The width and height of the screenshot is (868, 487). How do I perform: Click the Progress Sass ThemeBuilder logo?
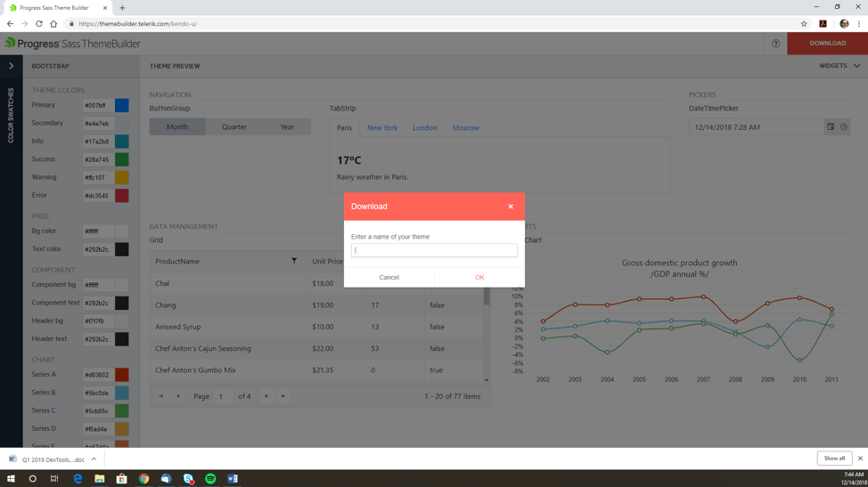tap(72, 44)
